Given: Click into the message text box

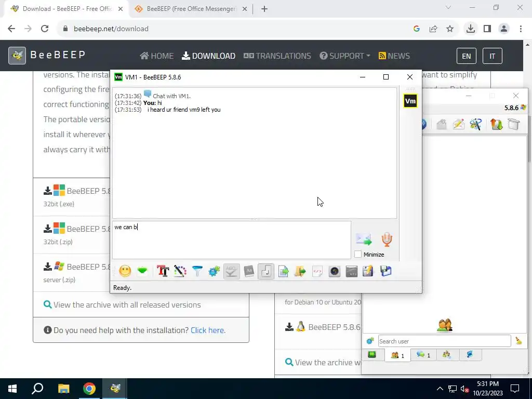Looking at the screenshot, I should pos(232,240).
